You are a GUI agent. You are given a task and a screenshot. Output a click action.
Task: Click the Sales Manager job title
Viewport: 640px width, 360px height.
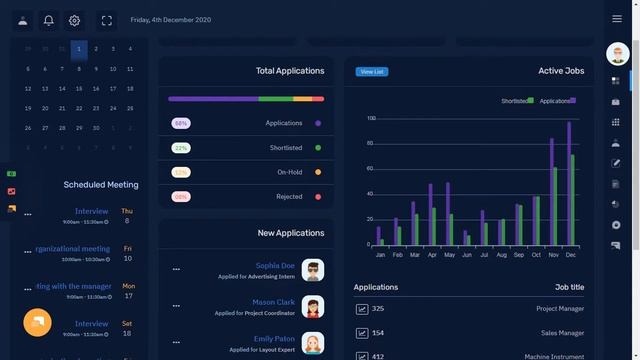(x=562, y=333)
